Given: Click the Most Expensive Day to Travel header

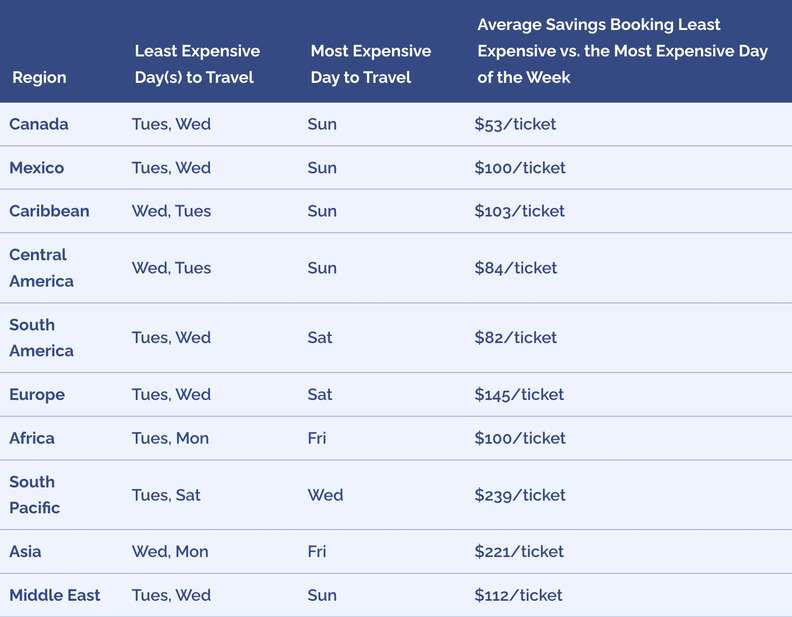Looking at the screenshot, I should pyautogui.click(x=370, y=64).
